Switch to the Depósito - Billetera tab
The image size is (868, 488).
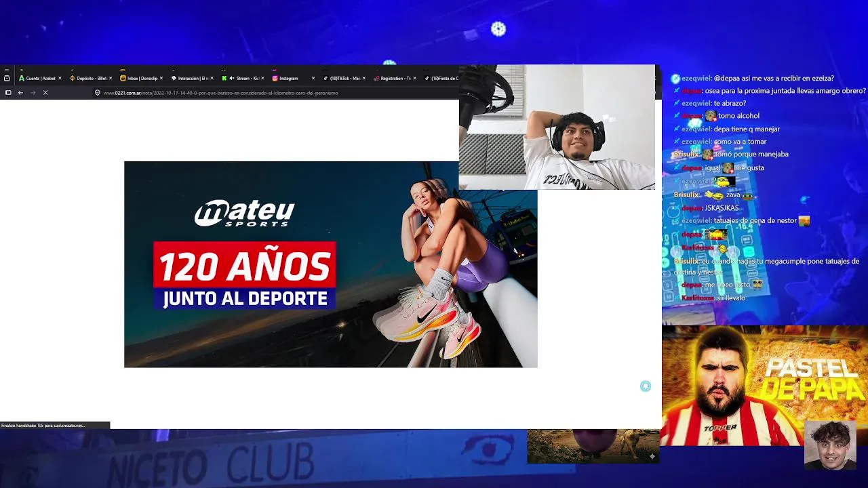point(91,78)
